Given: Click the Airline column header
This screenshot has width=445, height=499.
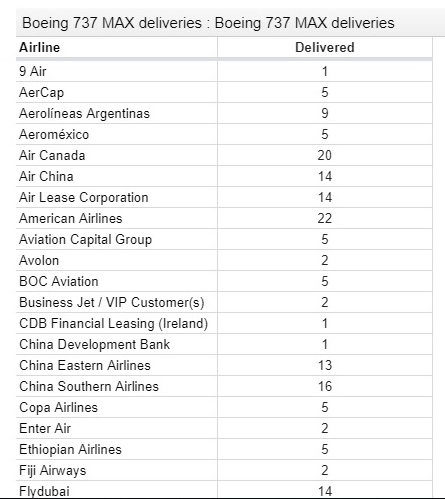Looking at the screenshot, I should 117,47.
